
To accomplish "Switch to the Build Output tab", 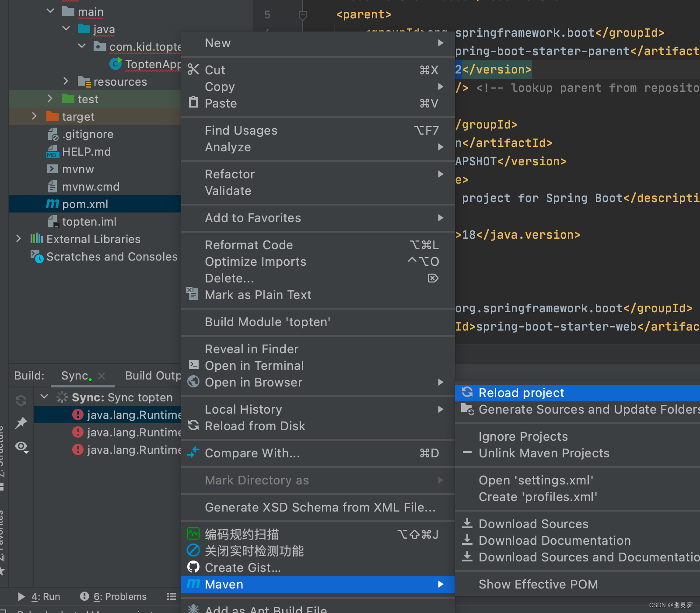I will (x=152, y=375).
